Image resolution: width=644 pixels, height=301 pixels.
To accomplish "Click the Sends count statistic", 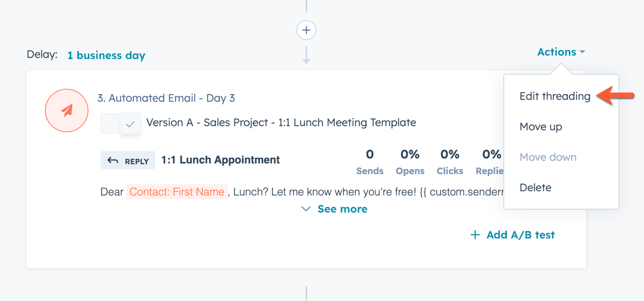I will coord(370,162).
